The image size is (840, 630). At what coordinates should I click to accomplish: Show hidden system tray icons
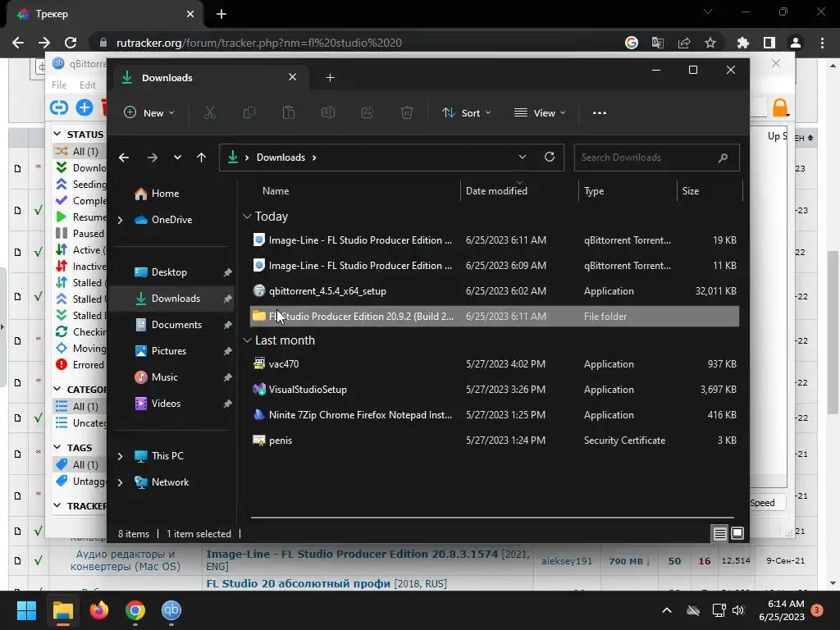(667, 610)
